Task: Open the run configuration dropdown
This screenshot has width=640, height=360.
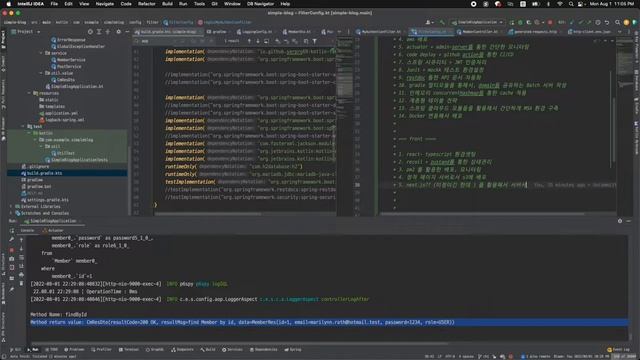Action: coord(477,22)
